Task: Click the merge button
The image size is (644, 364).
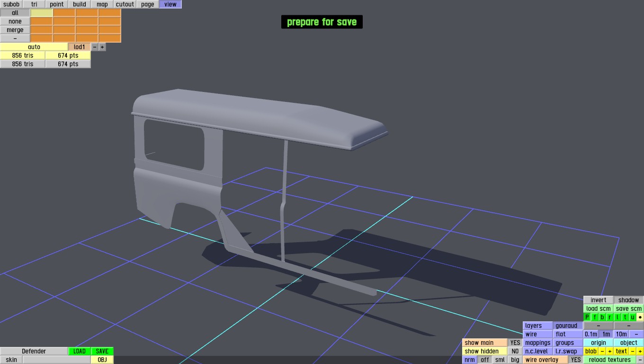Action: (15, 30)
